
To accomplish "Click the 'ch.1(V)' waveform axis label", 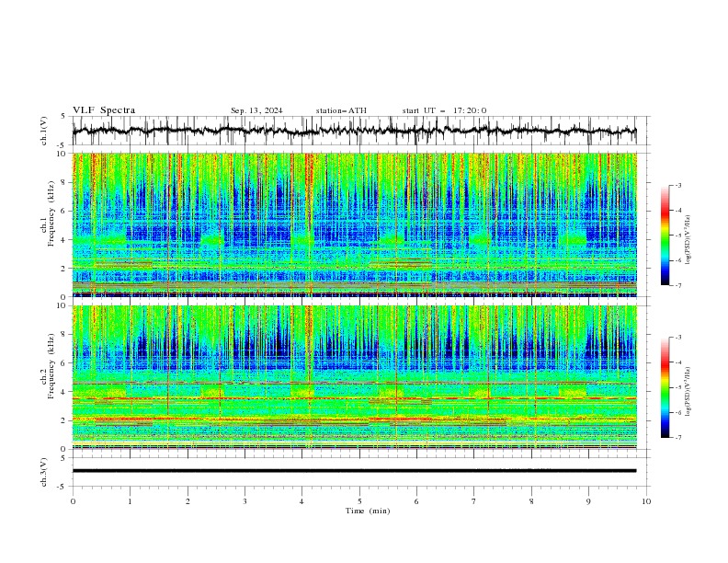I will click(44, 131).
